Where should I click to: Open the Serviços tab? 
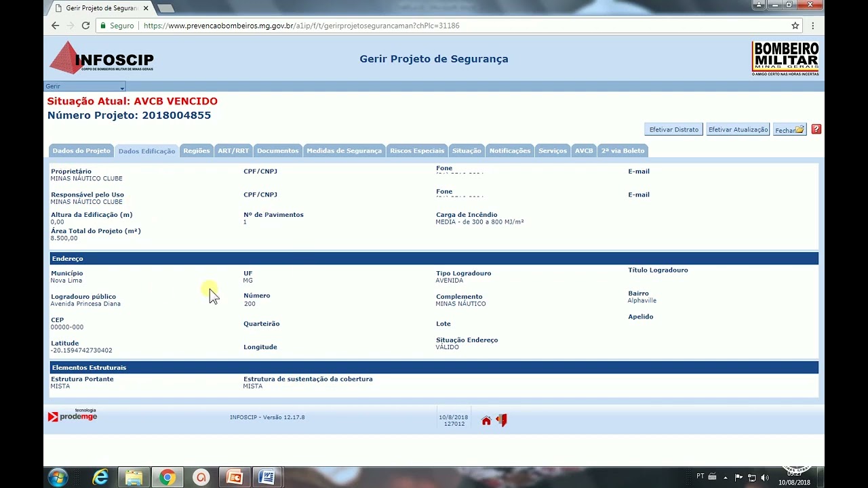point(553,150)
